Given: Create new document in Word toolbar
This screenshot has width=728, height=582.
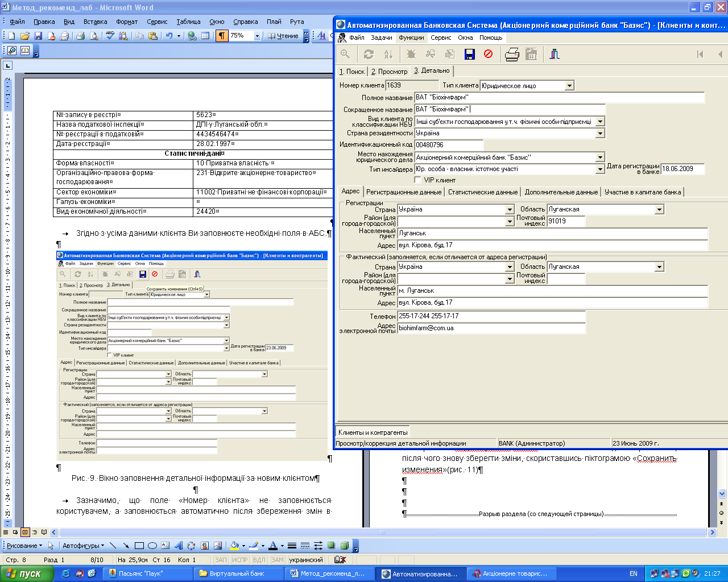Looking at the screenshot, I should click(x=12, y=36).
